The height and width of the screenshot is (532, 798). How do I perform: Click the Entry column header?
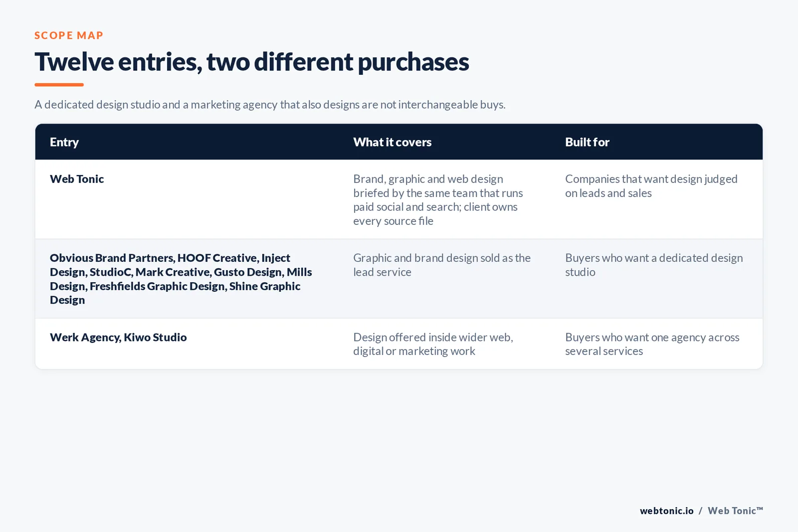(64, 142)
